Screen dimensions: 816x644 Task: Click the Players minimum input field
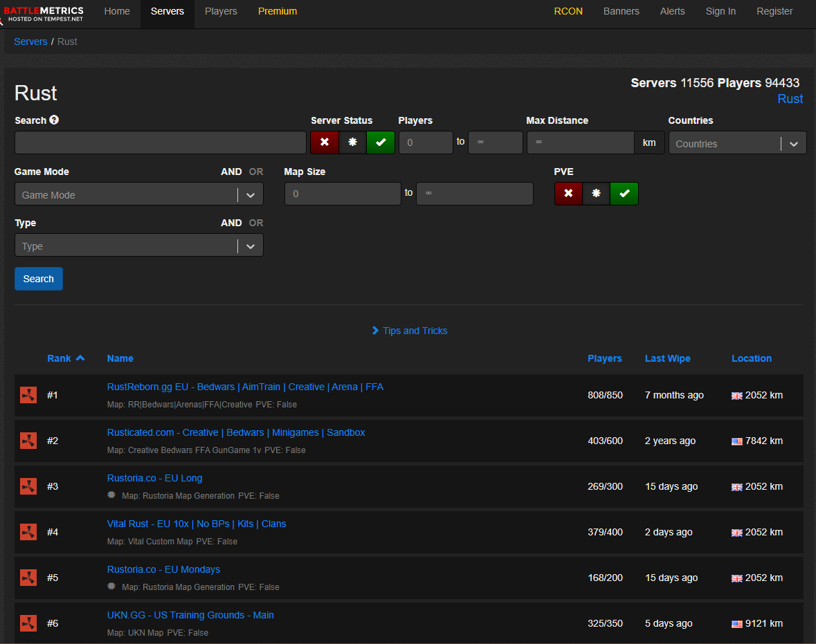[x=426, y=142]
